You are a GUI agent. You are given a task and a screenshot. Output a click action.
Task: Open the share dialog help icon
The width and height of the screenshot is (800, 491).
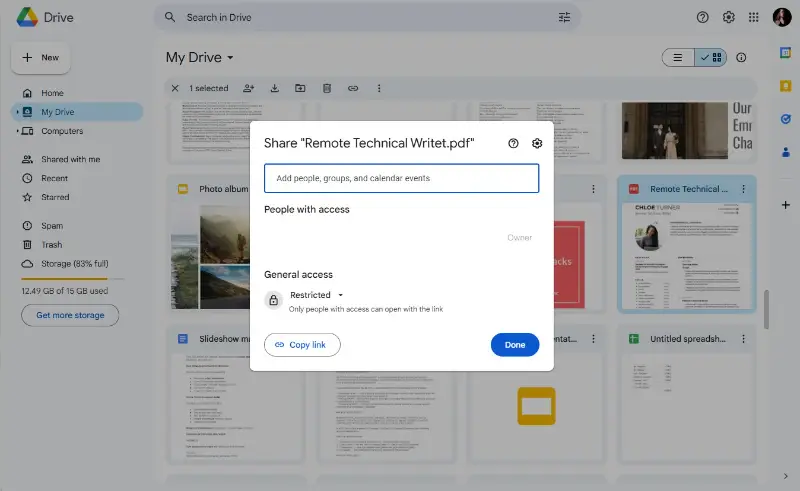click(513, 143)
